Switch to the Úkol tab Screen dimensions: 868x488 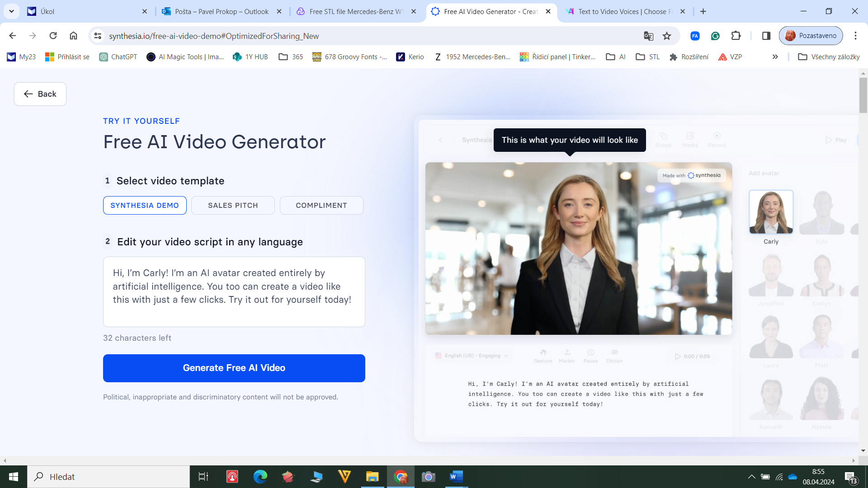tap(86, 12)
